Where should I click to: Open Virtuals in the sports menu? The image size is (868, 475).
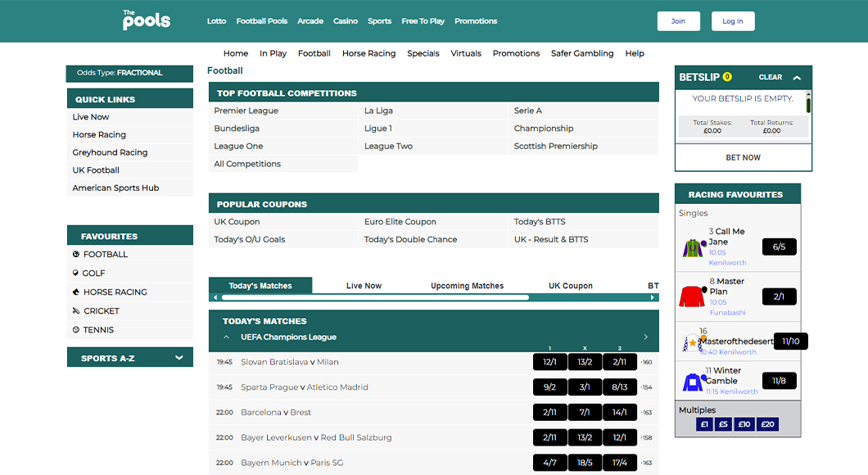coord(466,53)
